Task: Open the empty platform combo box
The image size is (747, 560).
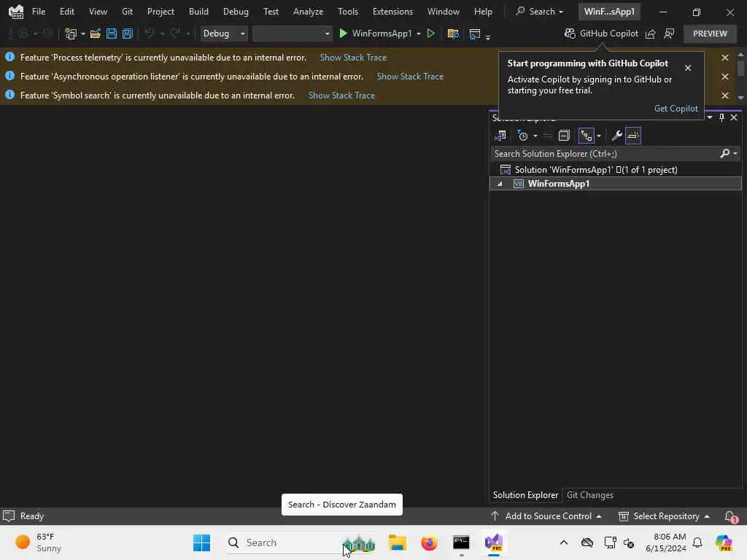Action: pyautogui.click(x=292, y=34)
